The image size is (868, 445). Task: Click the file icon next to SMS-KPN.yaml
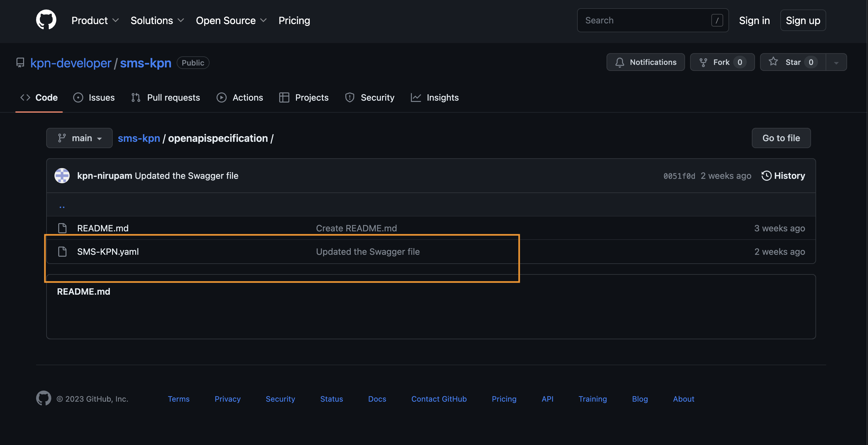pos(62,252)
